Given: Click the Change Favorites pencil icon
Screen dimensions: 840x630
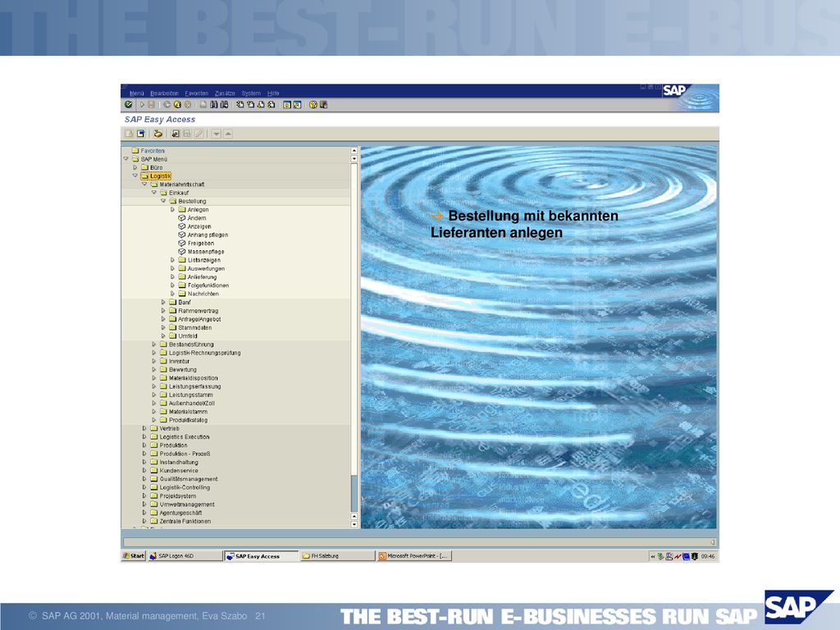Looking at the screenshot, I should (199, 134).
